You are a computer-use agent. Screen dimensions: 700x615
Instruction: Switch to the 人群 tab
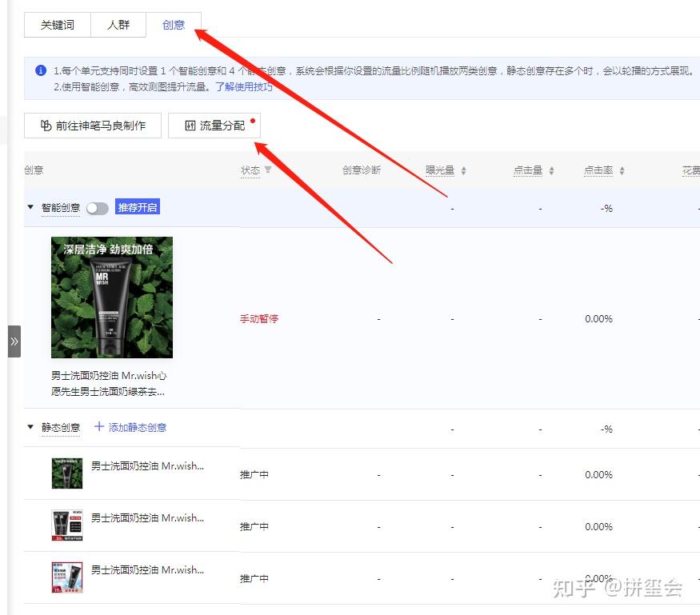point(118,24)
